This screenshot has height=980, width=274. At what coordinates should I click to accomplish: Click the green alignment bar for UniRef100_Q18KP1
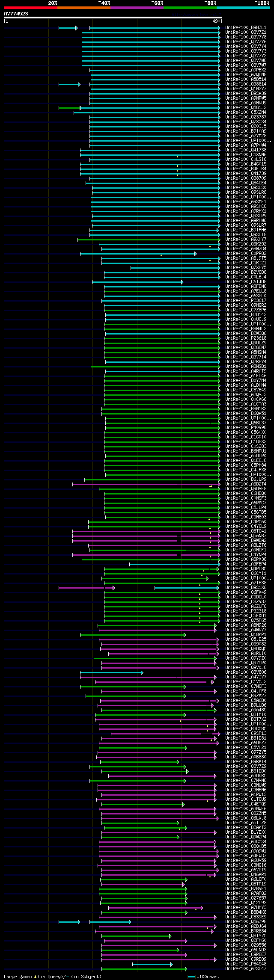[x=133, y=635]
